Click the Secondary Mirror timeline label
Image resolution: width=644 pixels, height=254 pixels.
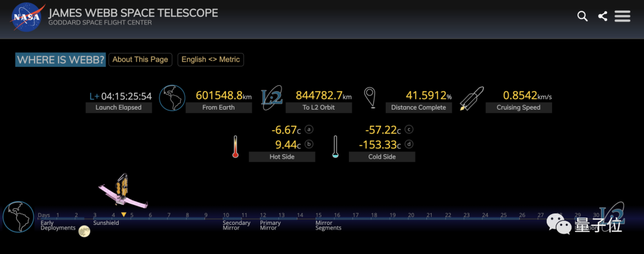click(x=236, y=225)
